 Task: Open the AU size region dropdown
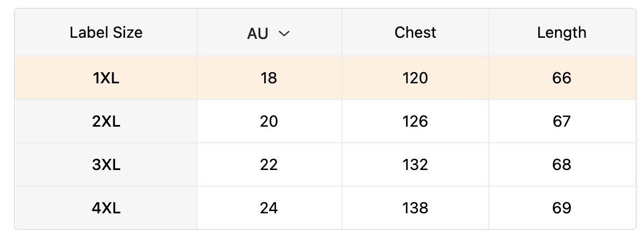[x=269, y=33]
